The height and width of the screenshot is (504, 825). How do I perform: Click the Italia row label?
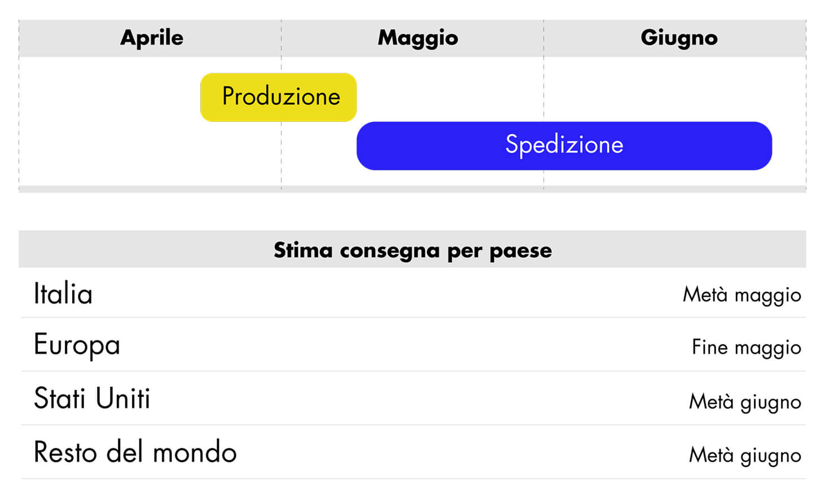63,294
